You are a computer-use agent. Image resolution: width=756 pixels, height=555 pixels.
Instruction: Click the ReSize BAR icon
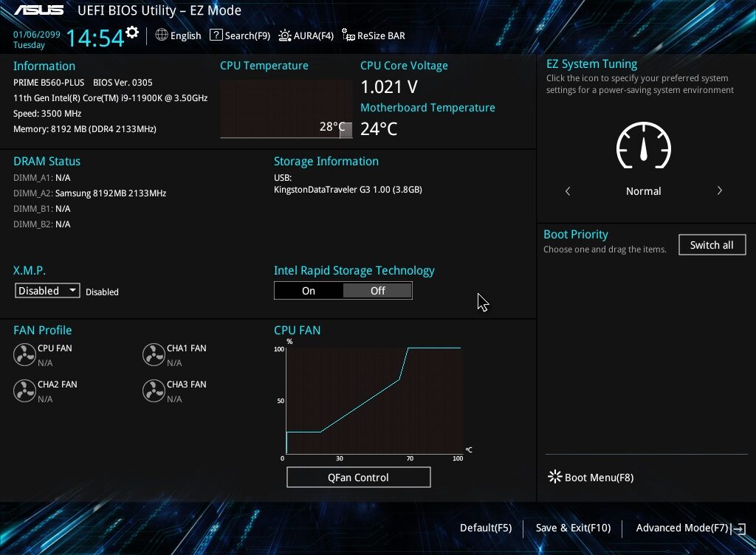point(348,35)
